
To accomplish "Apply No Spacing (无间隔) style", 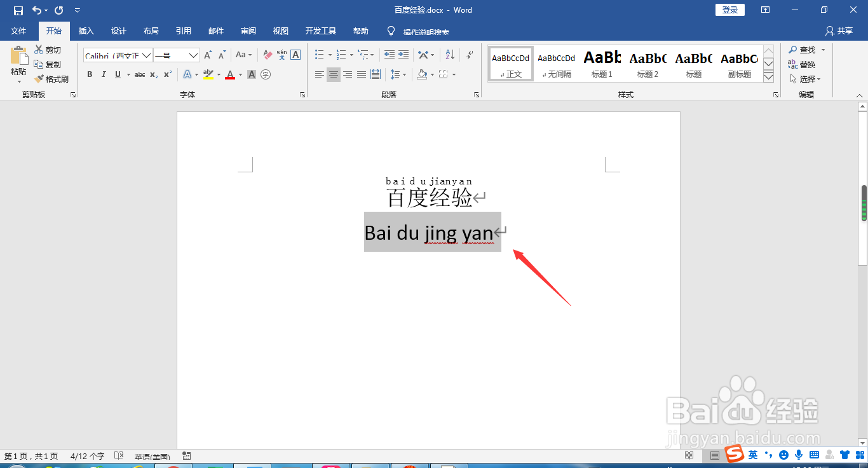I will click(556, 64).
